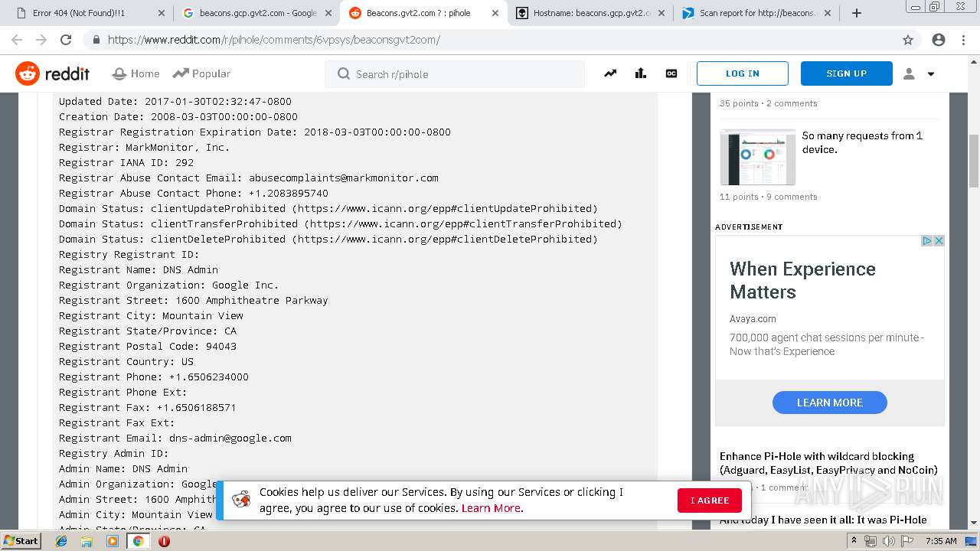Open the reddit user dropdown menu
Viewport: 980px width, 551px height.
coord(920,73)
